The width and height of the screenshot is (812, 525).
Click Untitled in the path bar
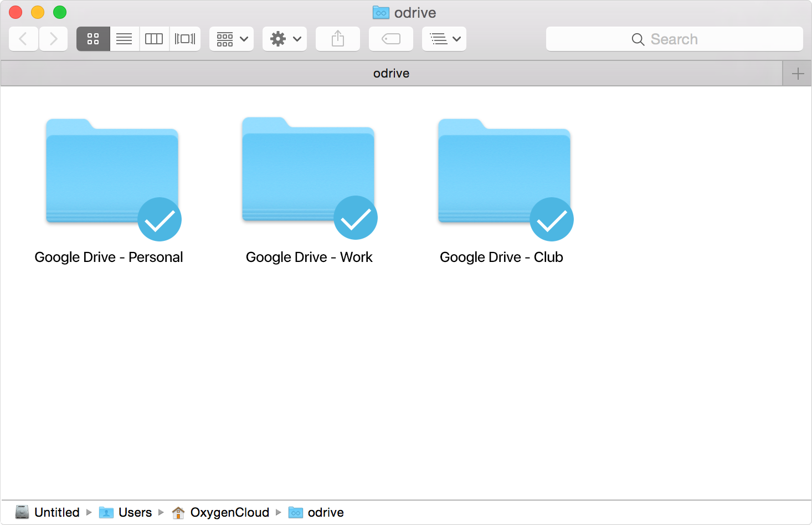56,512
